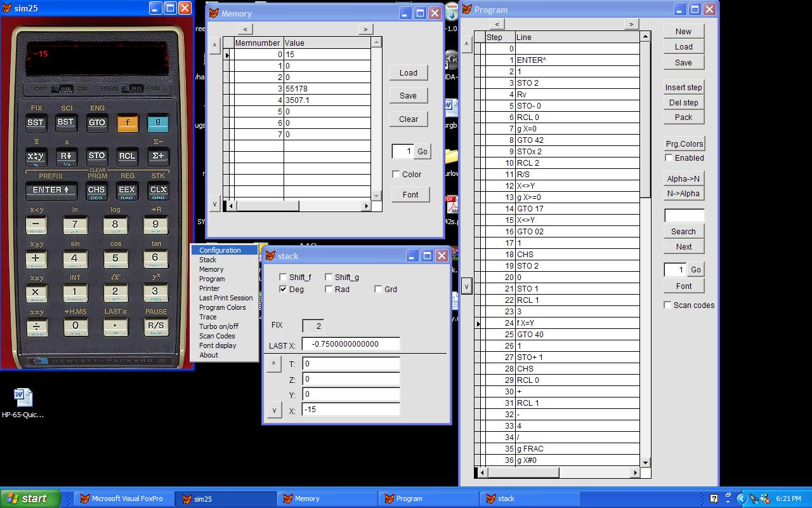Click the GTO calculator key
Viewport: 812px width, 508px height.
96,123
